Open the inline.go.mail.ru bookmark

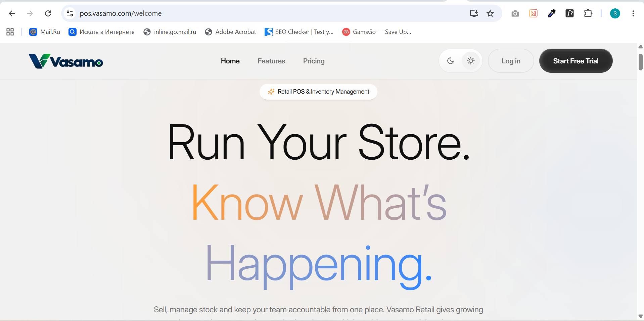coord(170,32)
